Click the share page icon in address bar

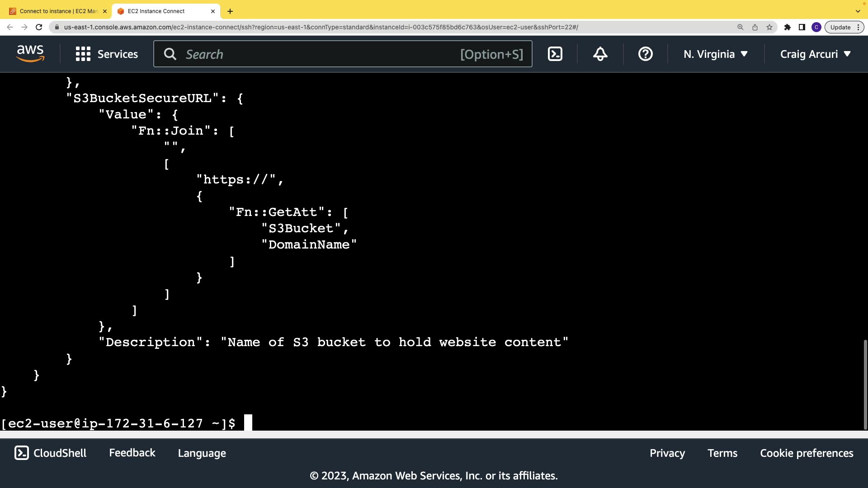[755, 27]
